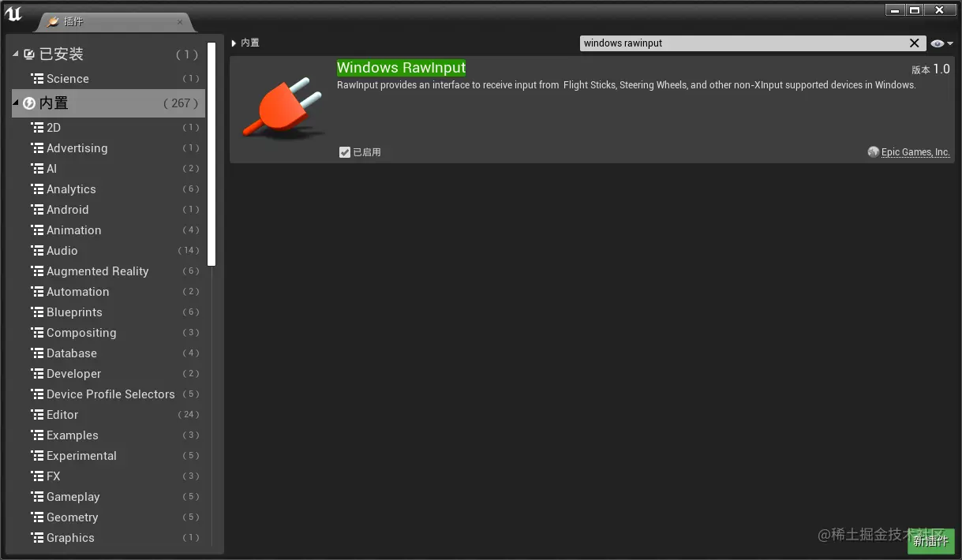The width and height of the screenshot is (962, 560).
Task: Click the 已安装 category icon
Action: [29, 54]
